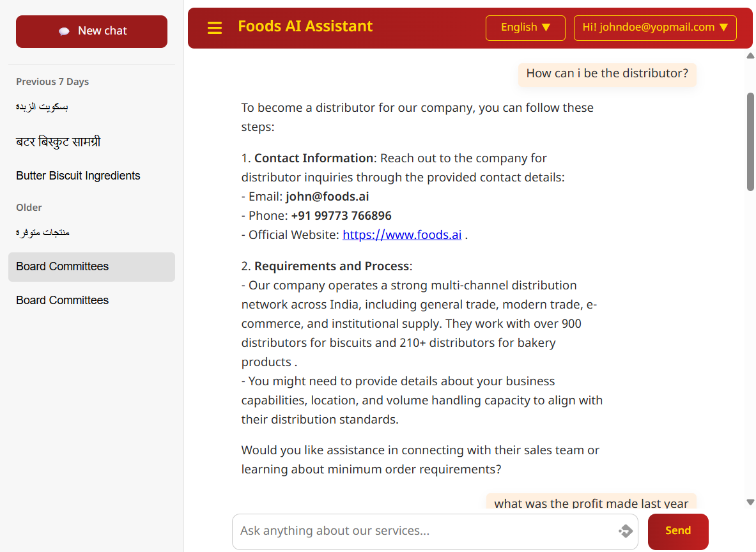Screen dimensions: 756x552
Task: Click the scroll down arrow of chat
Action: [750, 502]
